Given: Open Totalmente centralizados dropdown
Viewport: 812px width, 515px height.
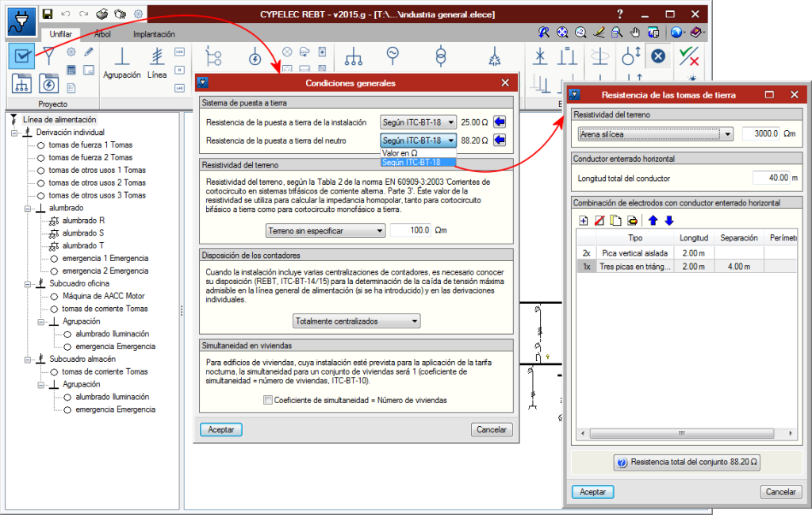Looking at the screenshot, I should (x=356, y=321).
